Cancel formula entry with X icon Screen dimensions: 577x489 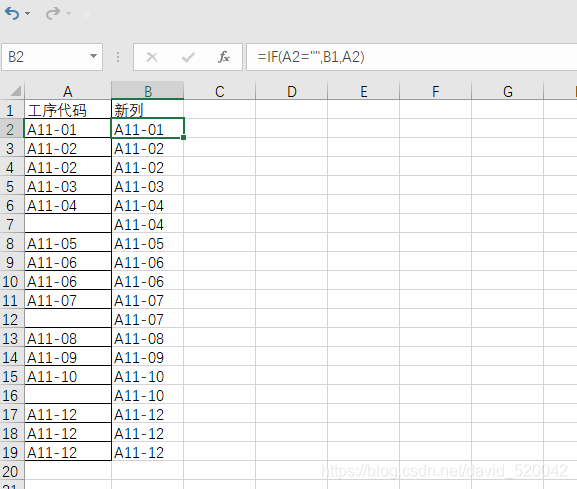pos(152,57)
